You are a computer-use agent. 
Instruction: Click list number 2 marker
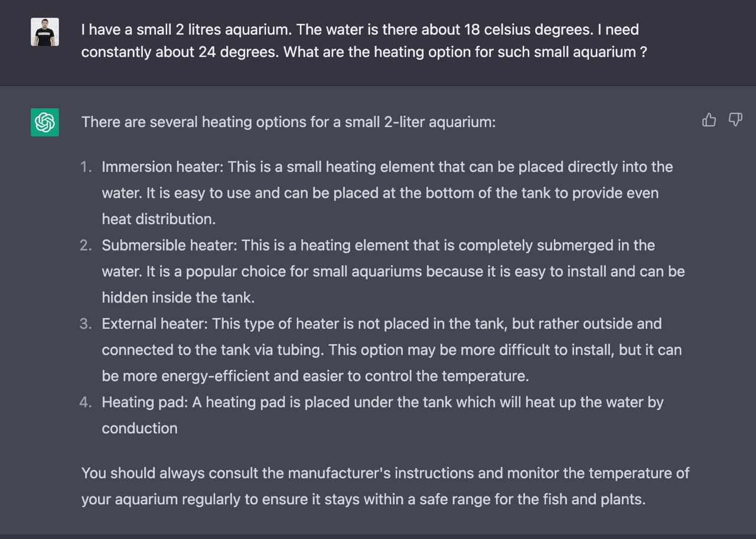(x=86, y=245)
